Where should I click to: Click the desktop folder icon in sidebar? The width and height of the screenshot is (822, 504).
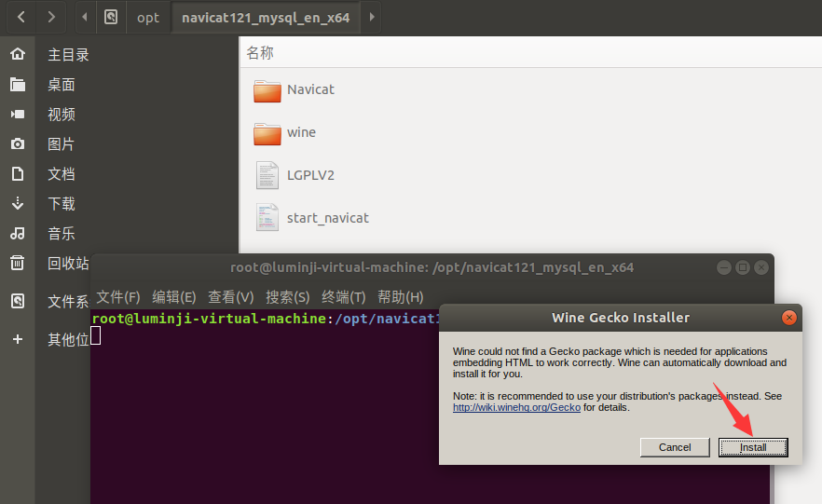pos(18,84)
